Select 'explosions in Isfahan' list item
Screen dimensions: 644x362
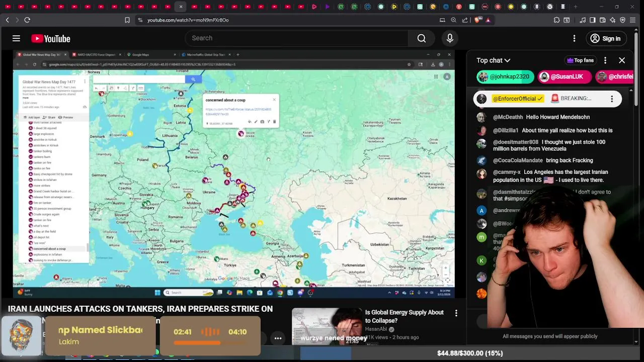pyautogui.click(x=48, y=254)
